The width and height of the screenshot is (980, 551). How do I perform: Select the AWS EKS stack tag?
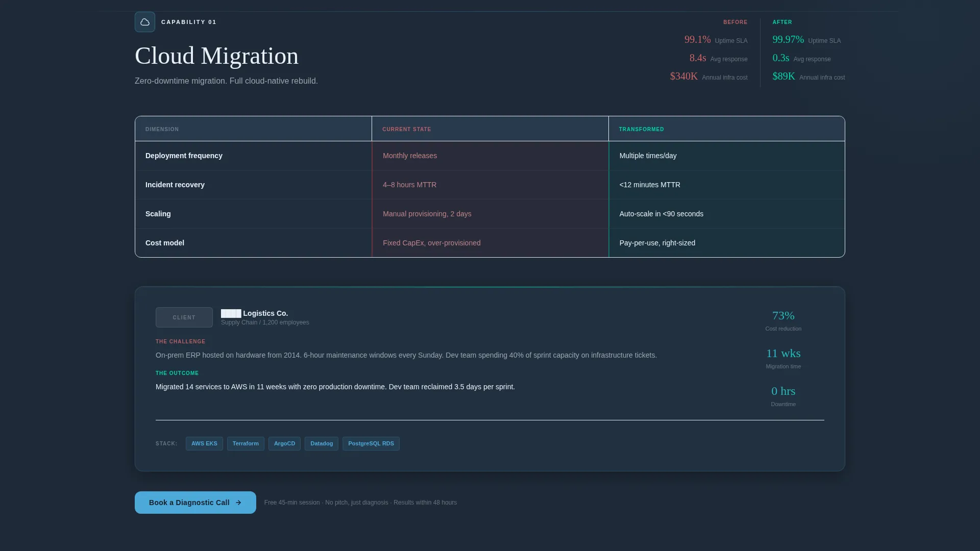[x=204, y=443]
